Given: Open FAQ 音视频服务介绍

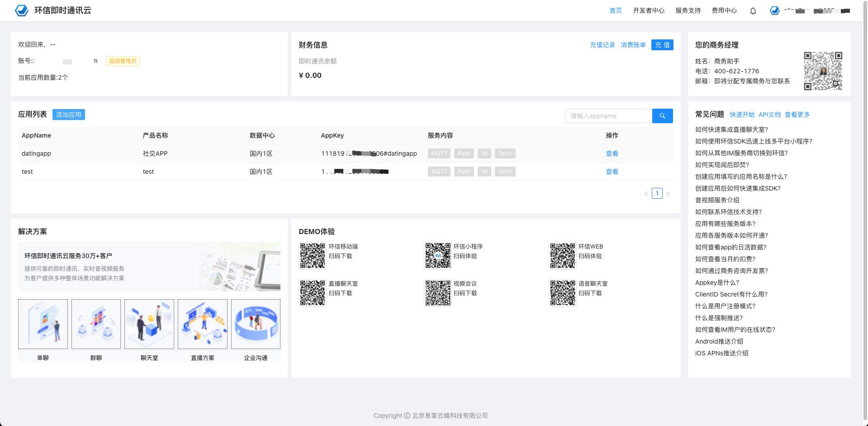Looking at the screenshot, I should [x=717, y=200].
